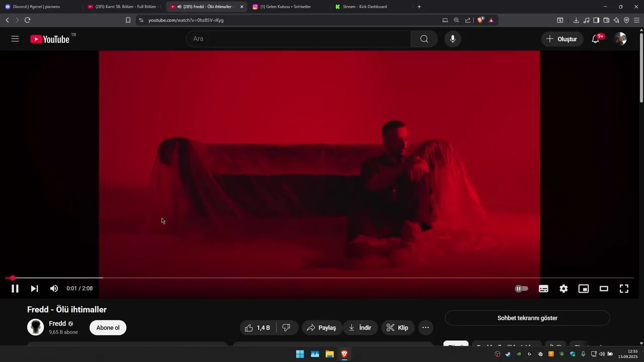Switch to Stream - Kick Dashboard tab

pyautogui.click(x=372, y=7)
